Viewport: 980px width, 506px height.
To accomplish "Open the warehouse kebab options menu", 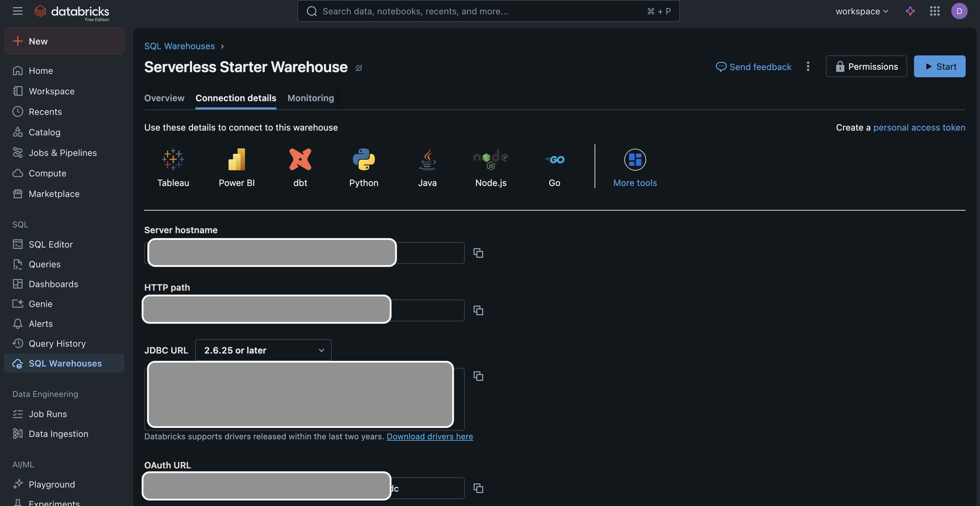I will [x=808, y=67].
